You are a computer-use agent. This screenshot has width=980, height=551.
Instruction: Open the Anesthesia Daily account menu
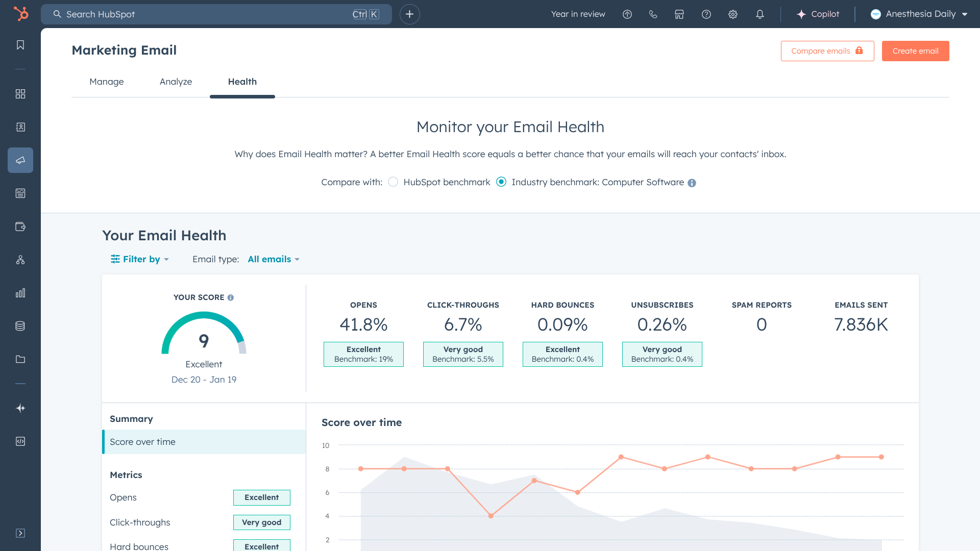pos(919,14)
